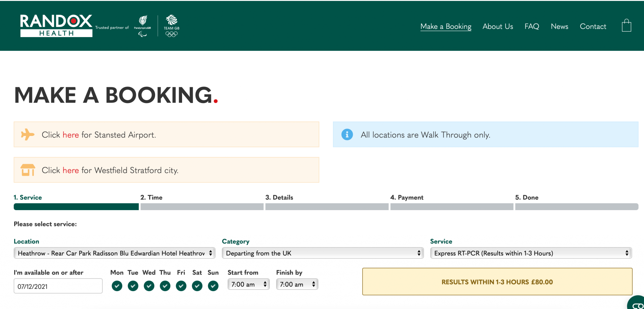Toggle Wednesday availability checkbox
This screenshot has width=644, height=309.
pyautogui.click(x=149, y=286)
